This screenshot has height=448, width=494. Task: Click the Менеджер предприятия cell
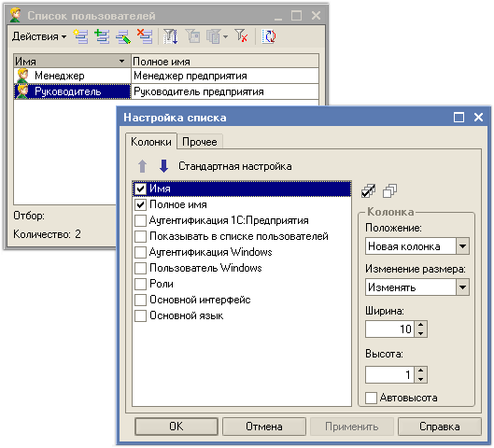[225, 76]
